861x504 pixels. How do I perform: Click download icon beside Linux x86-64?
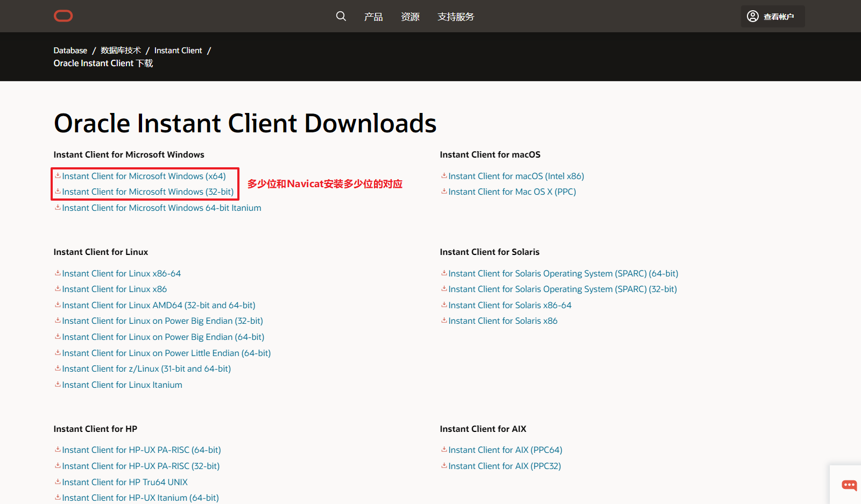point(58,273)
